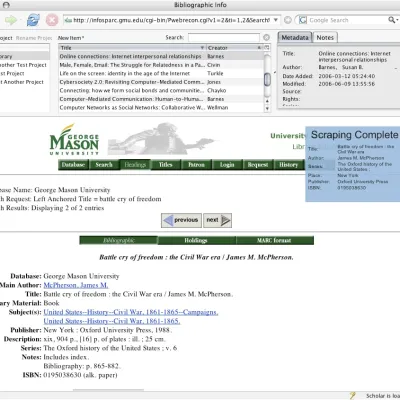Sort the list by Creator column

tap(235, 48)
